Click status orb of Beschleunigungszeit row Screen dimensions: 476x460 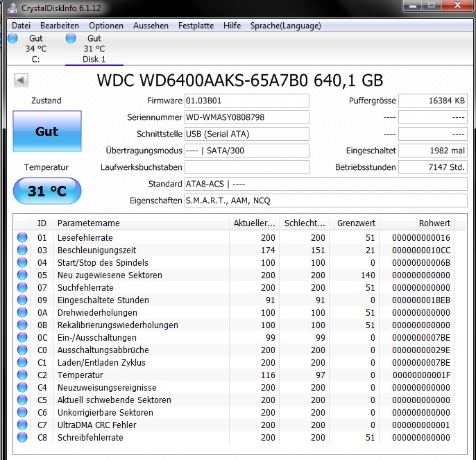[22, 250]
